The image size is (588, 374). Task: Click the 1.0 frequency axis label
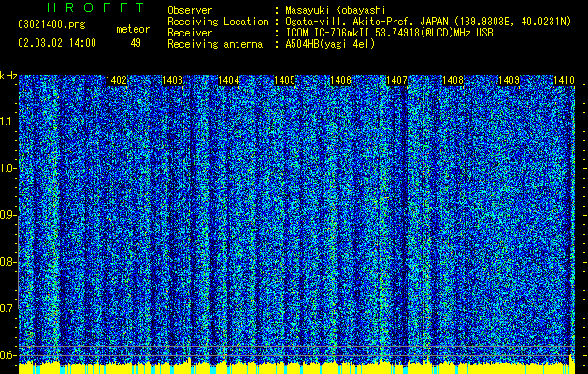point(7,168)
